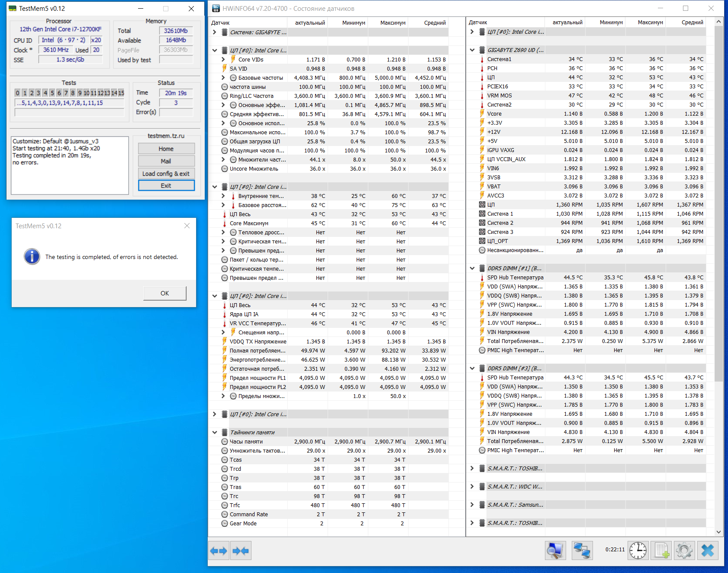Open the monitor with magnifier summary icon

click(555, 550)
